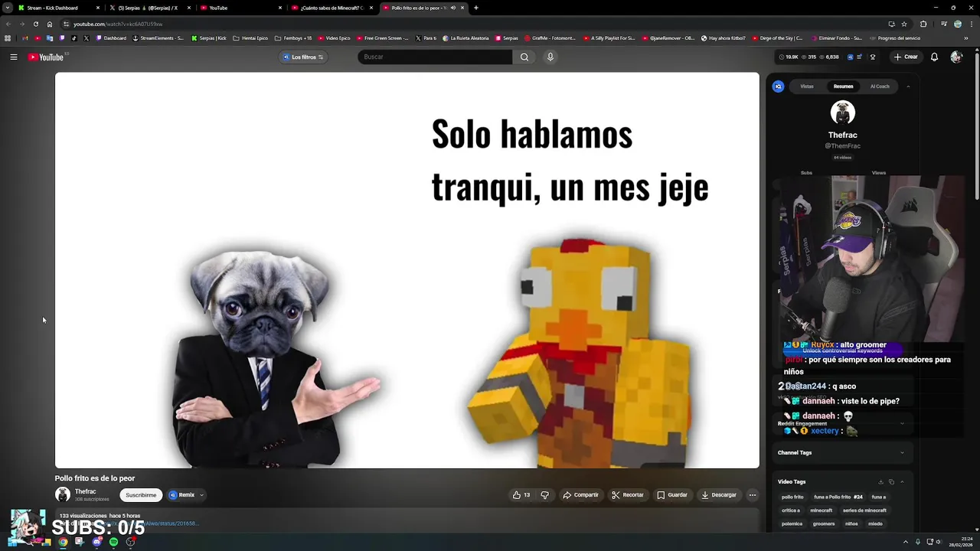Click the 'polemica' video tag
The height and width of the screenshot is (551, 980).
tap(792, 524)
